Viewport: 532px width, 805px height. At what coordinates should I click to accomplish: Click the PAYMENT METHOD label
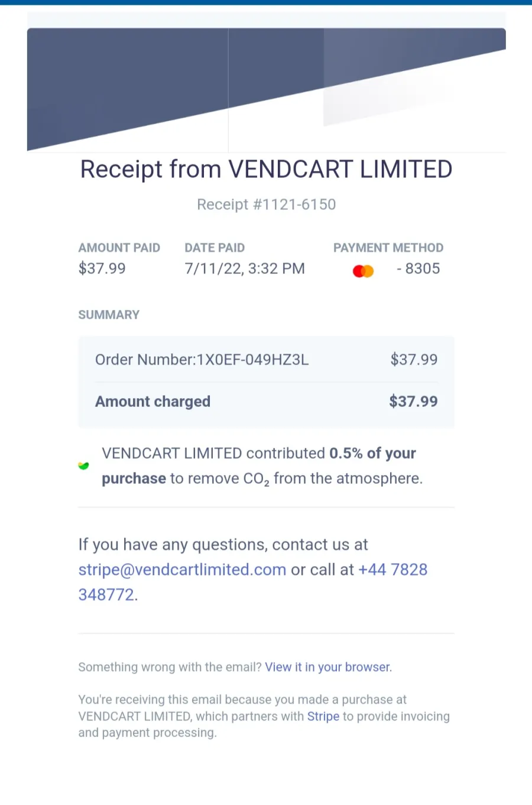[388, 248]
